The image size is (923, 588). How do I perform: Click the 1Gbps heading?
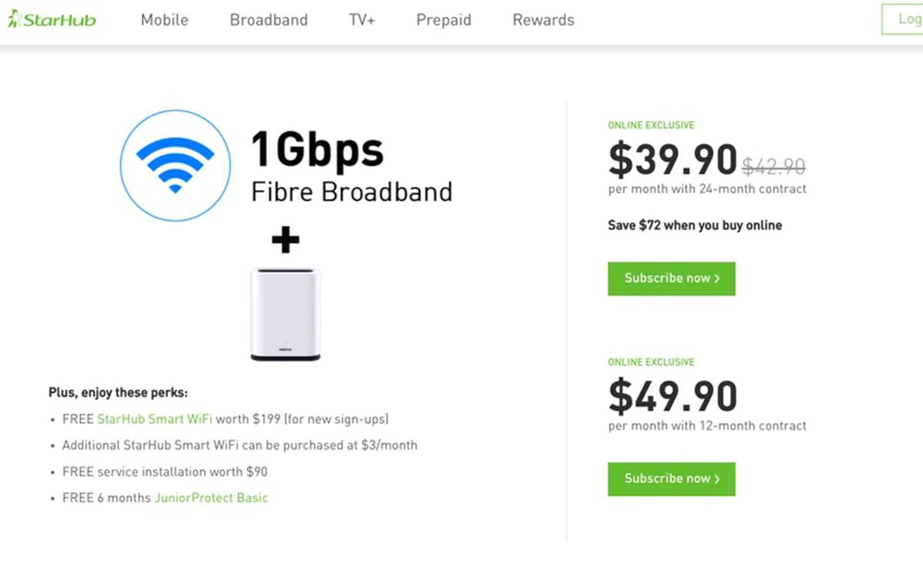[x=317, y=150]
